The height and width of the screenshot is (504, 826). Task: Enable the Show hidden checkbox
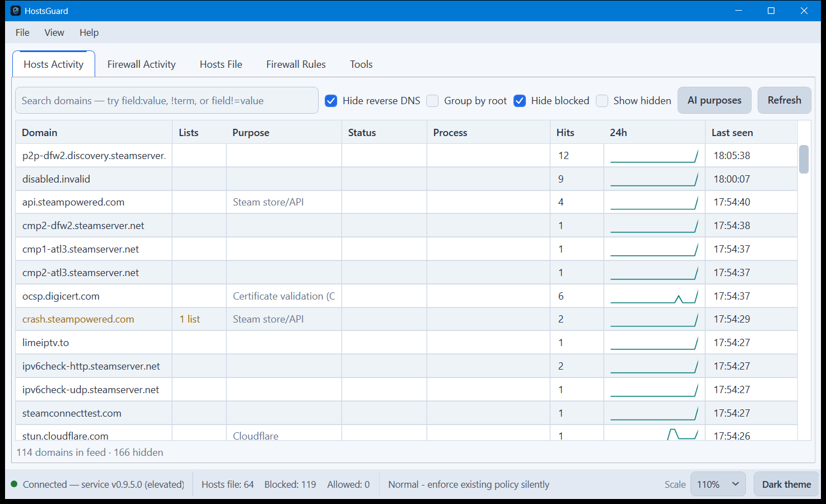pyautogui.click(x=602, y=101)
